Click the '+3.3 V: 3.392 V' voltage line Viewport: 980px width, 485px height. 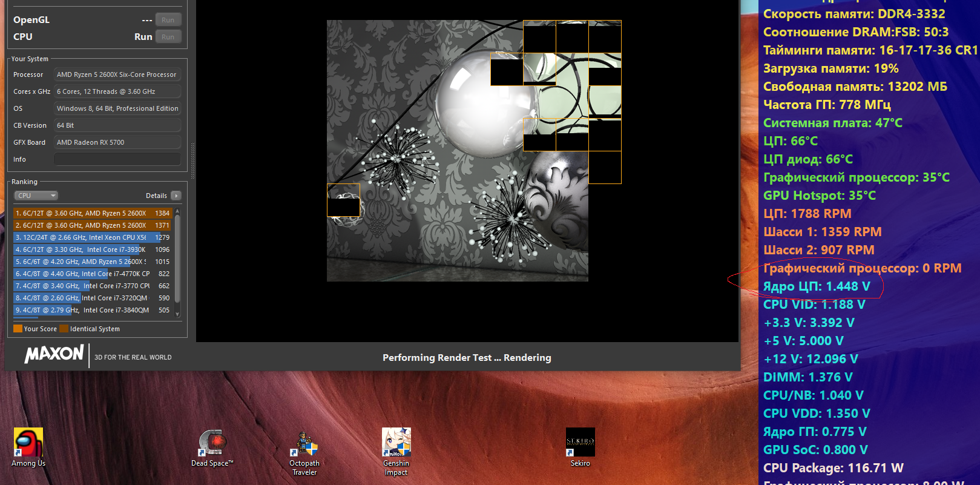[x=809, y=323]
